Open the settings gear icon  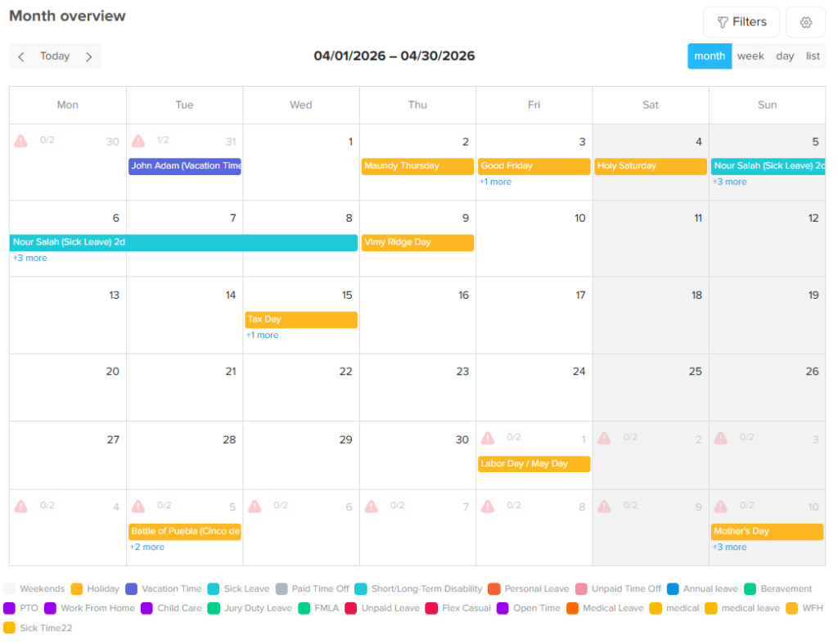(x=805, y=22)
